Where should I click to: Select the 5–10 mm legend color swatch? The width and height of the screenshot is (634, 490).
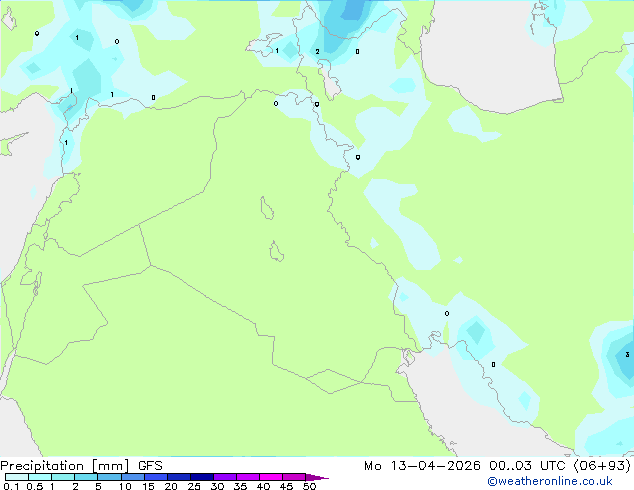click(x=109, y=477)
